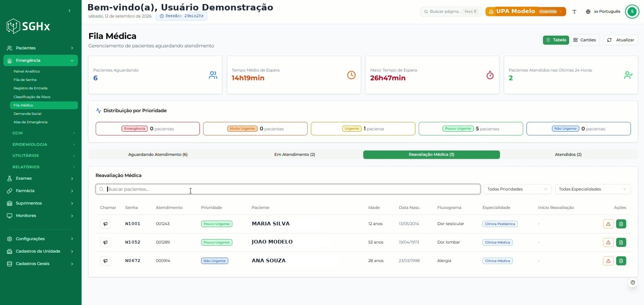Go to Painel Analítico page
This screenshot has height=305, width=644.
(27, 71)
